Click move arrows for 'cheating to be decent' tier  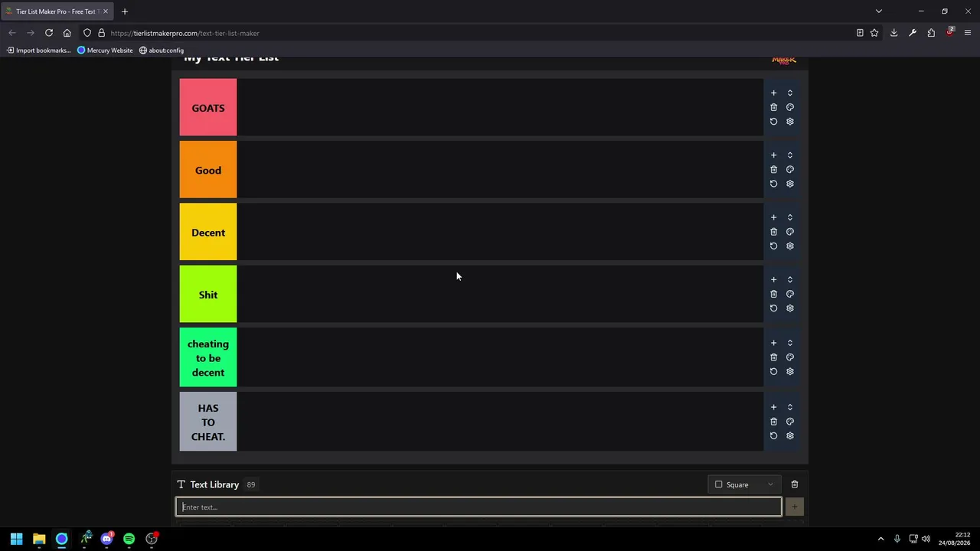point(790,343)
